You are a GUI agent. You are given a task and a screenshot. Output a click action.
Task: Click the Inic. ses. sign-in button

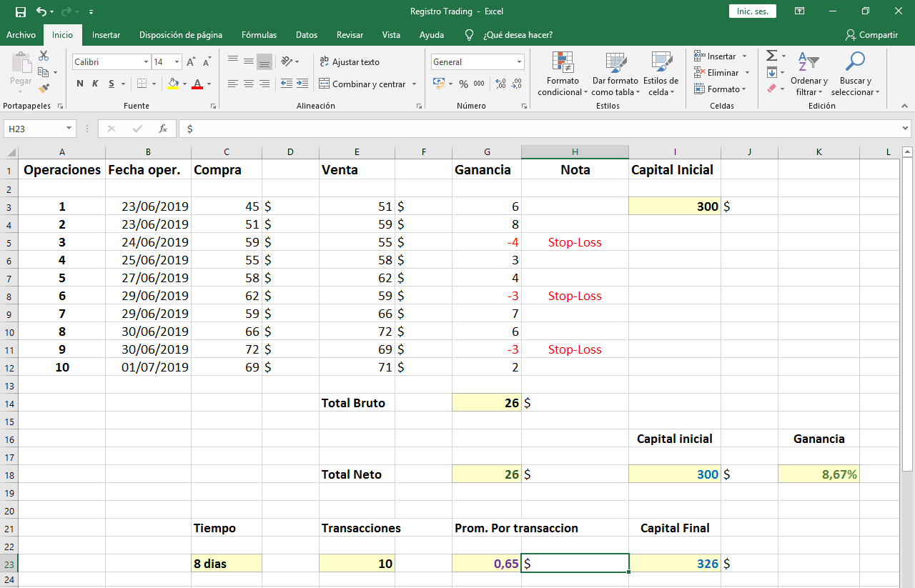tap(753, 11)
